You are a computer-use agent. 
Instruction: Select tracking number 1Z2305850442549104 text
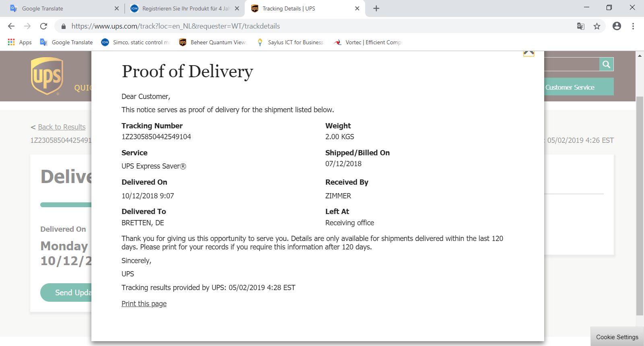[156, 137]
